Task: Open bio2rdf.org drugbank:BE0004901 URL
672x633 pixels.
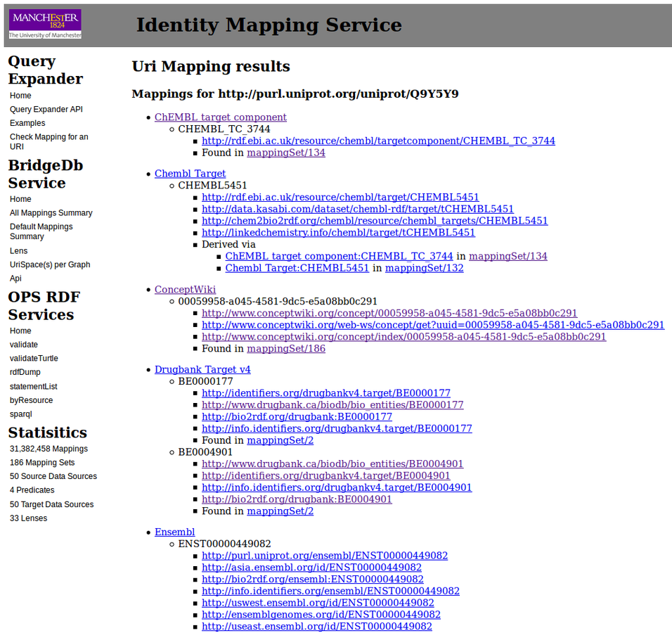Action: [297, 499]
